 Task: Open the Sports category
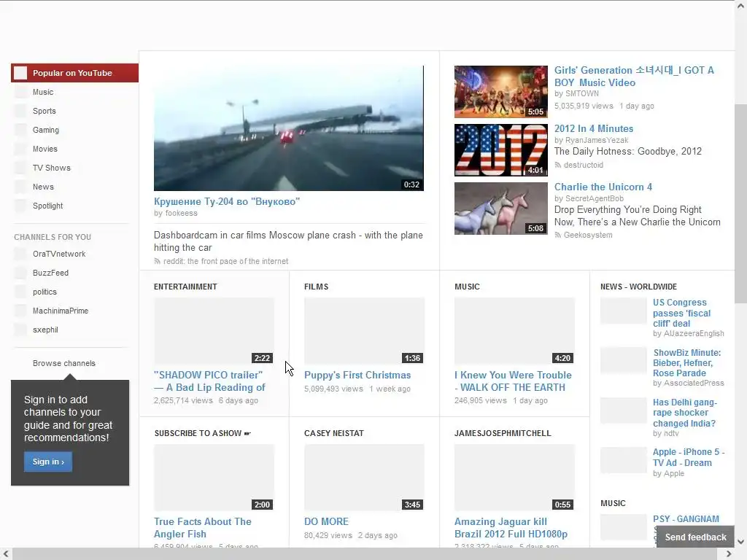44,111
